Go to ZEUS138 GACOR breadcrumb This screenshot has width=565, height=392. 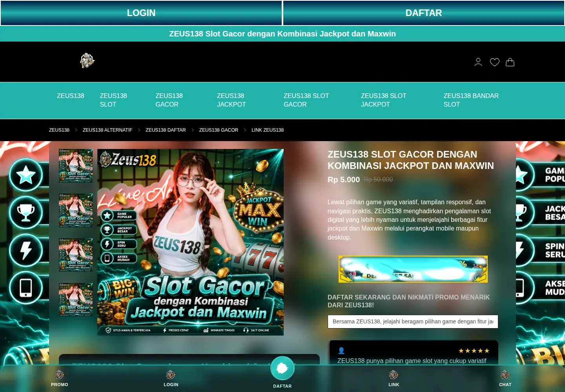click(219, 130)
